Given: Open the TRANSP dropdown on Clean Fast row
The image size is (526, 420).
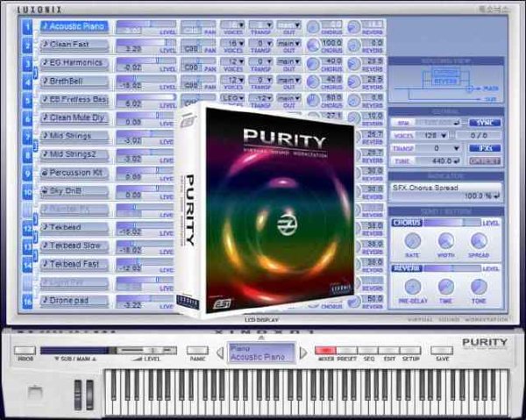Looking at the screenshot, I should tap(260, 43).
